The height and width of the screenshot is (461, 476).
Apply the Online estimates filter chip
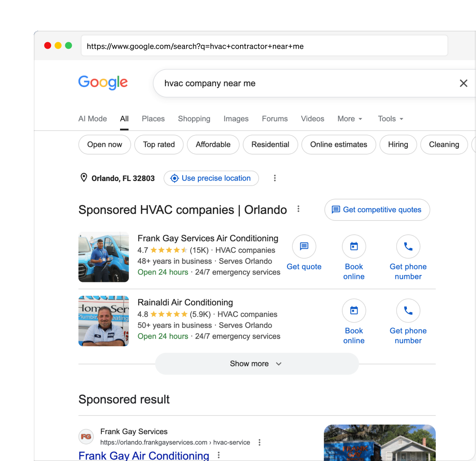point(339,145)
